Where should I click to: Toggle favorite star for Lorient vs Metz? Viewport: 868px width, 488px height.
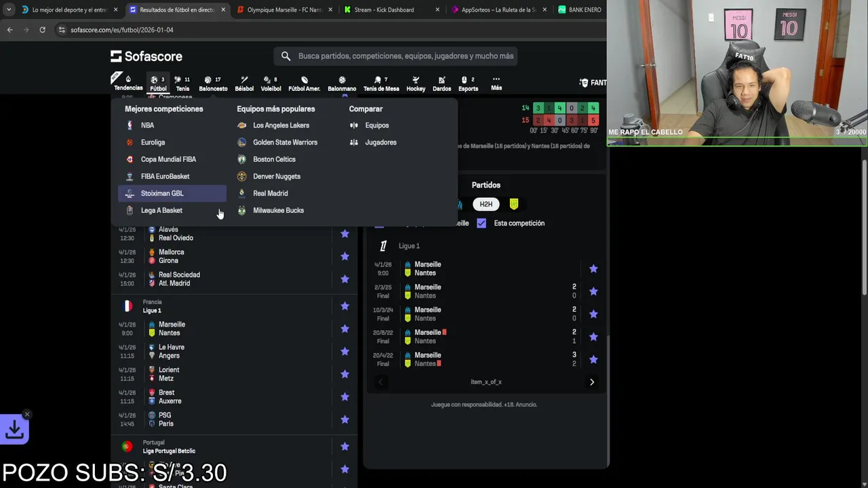(344, 374)
